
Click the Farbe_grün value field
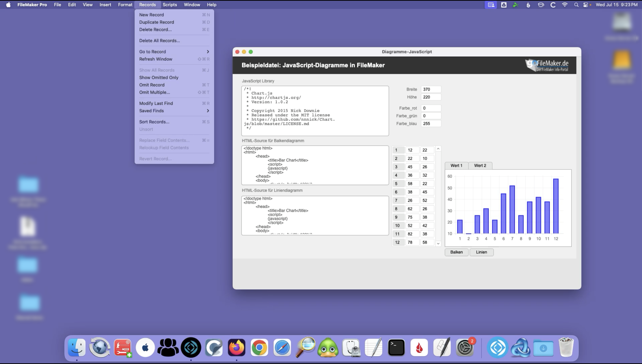coord(431,116)
